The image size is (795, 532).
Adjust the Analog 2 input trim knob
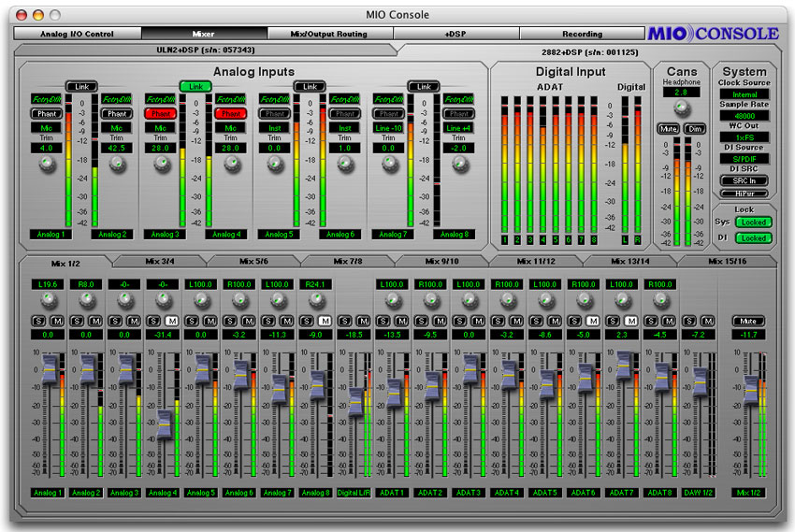coord(117,165)
